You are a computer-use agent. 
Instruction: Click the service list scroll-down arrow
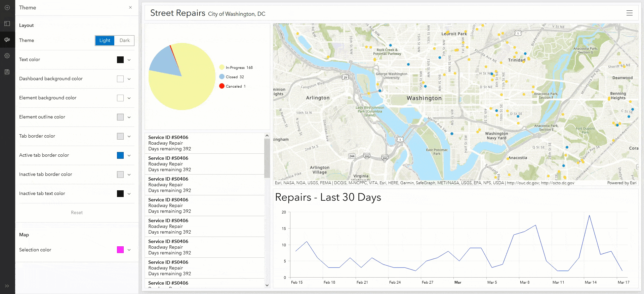click(x=267, y=285)
